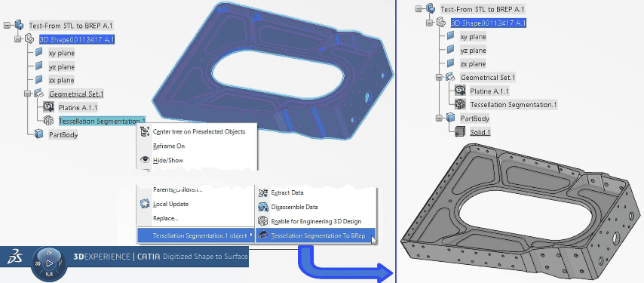The height and width of the screenshot is (283, 644).
Task: Select Geometrical Set.1 label in left tree
Action: 76,94
